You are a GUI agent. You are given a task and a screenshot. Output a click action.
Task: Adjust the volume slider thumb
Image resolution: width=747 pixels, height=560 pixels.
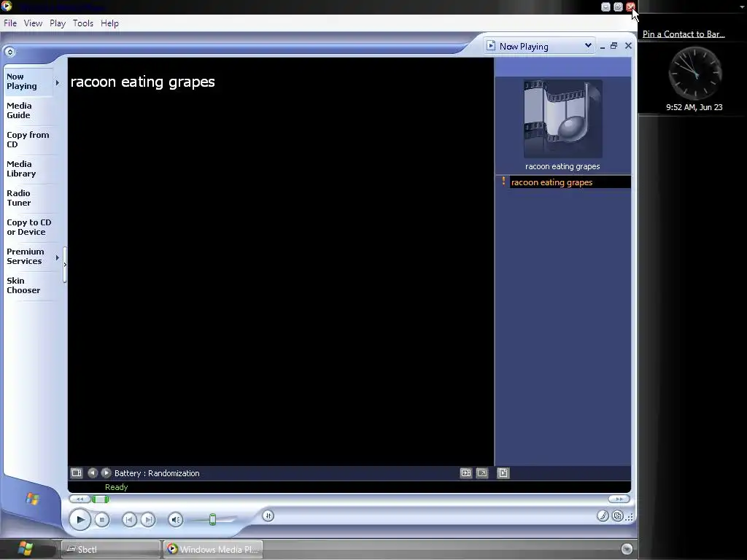click(212, 519)
